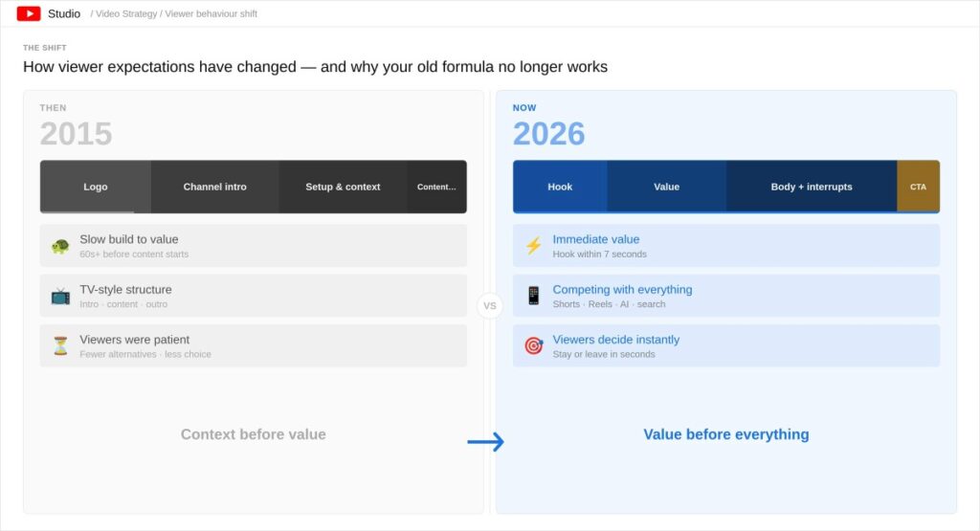
Task: Select the gold CTA segment
Action: click(918, 187)
